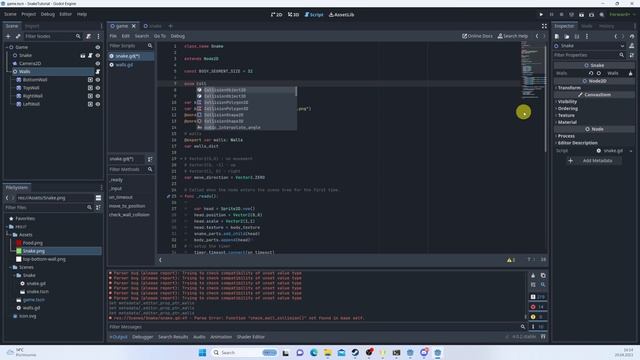Run the current scene
This screenshot has height=360, width=640.
tap(581, 15)
